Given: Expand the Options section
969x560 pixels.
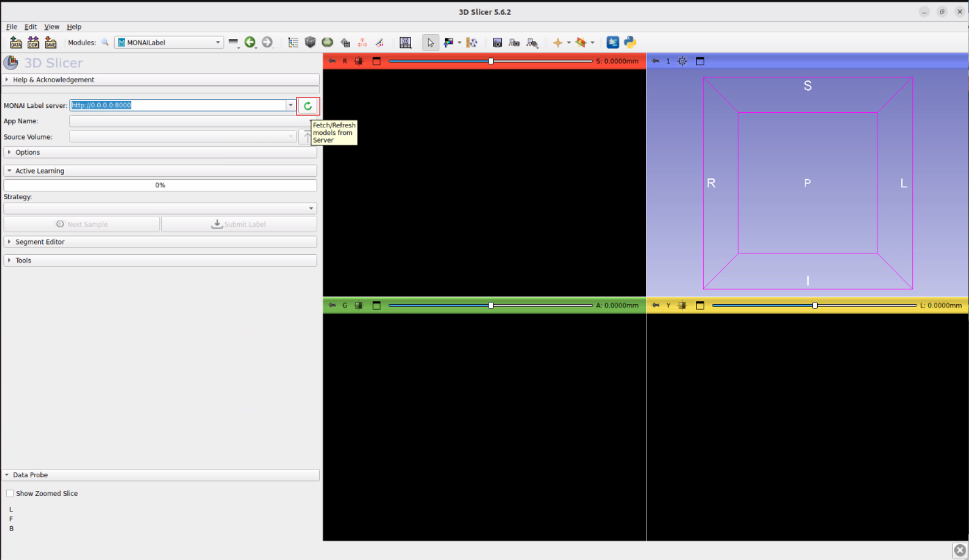Looking at the screenshot, I should tap(27, 152).
